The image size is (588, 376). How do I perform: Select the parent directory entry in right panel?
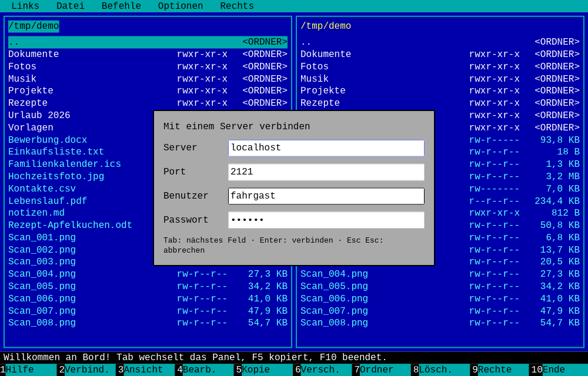[440, 42]
